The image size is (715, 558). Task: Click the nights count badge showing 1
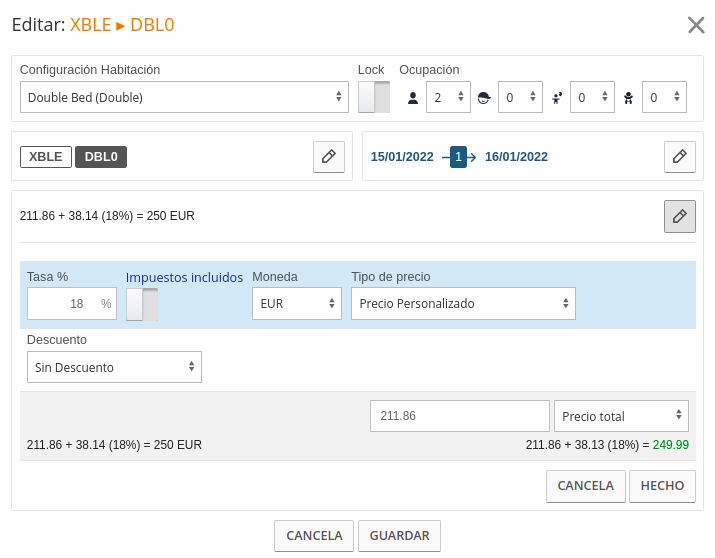(458, 157)
